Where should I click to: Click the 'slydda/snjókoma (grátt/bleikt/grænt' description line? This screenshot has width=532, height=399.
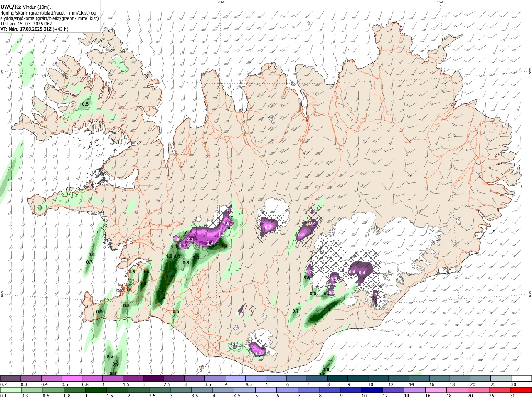point(49,18)
